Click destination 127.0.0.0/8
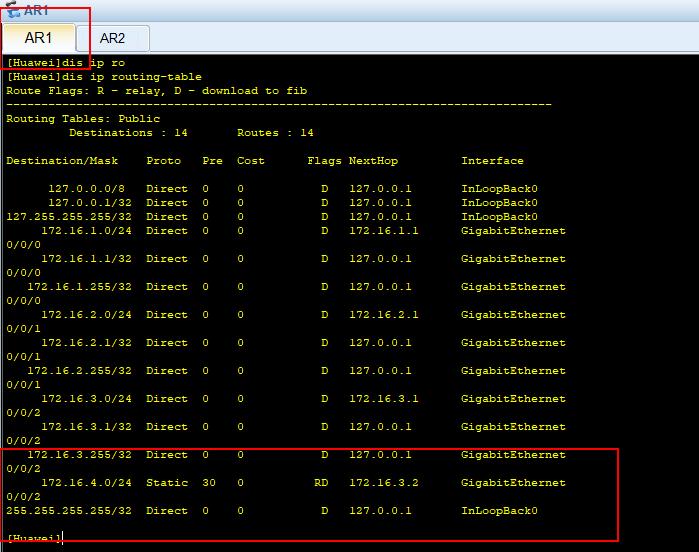The height and width of the screenshot is (552, 699). point(86,189)
